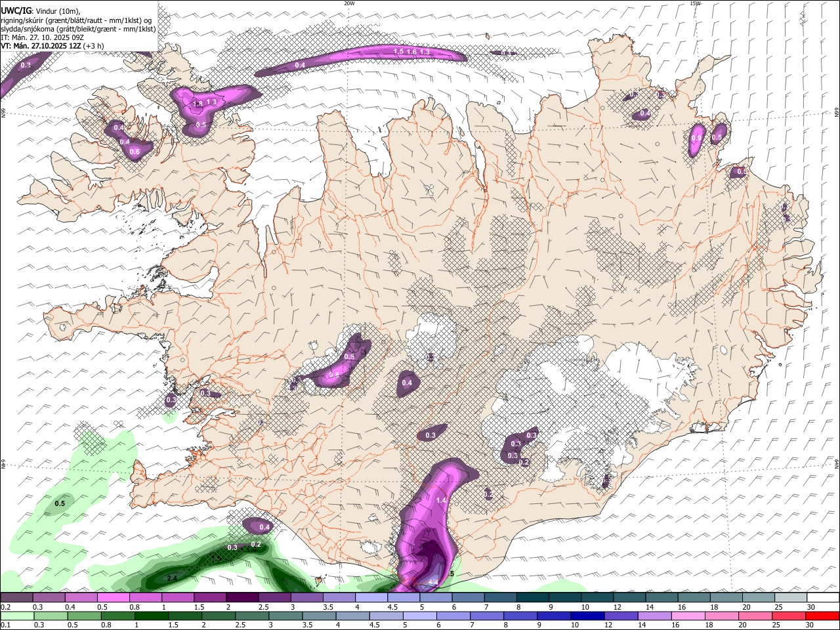
Task: Click the 'slydda/snjókoma' legend description line
Action: 78,29
